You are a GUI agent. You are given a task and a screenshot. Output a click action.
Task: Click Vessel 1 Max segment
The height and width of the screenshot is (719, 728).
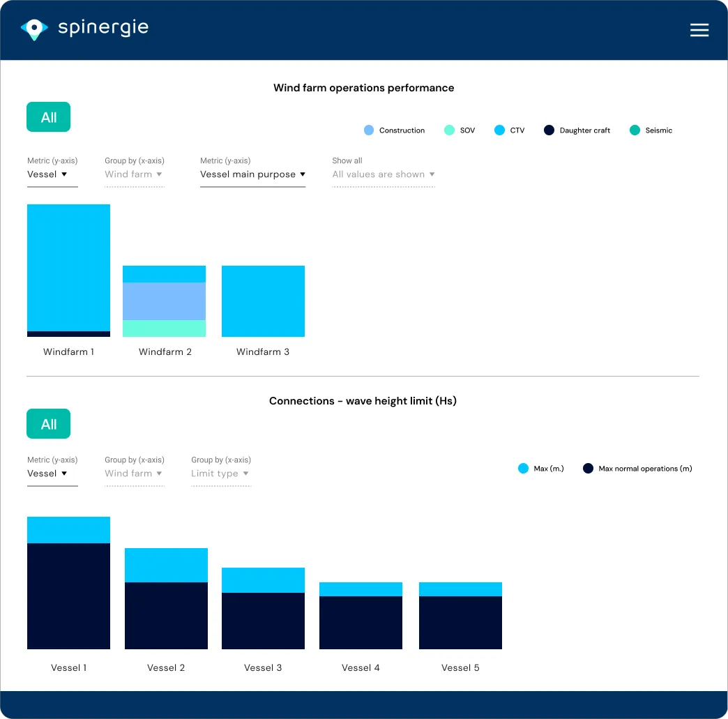[69, 529]
